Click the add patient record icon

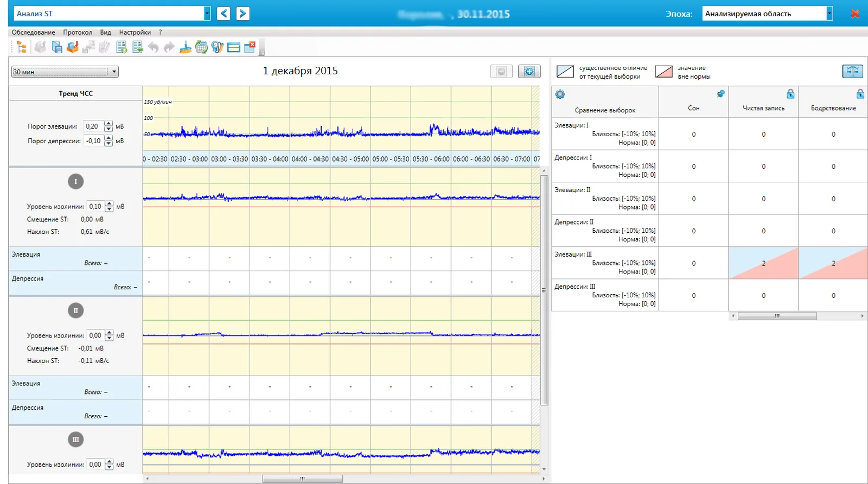(x=122, y=47)
